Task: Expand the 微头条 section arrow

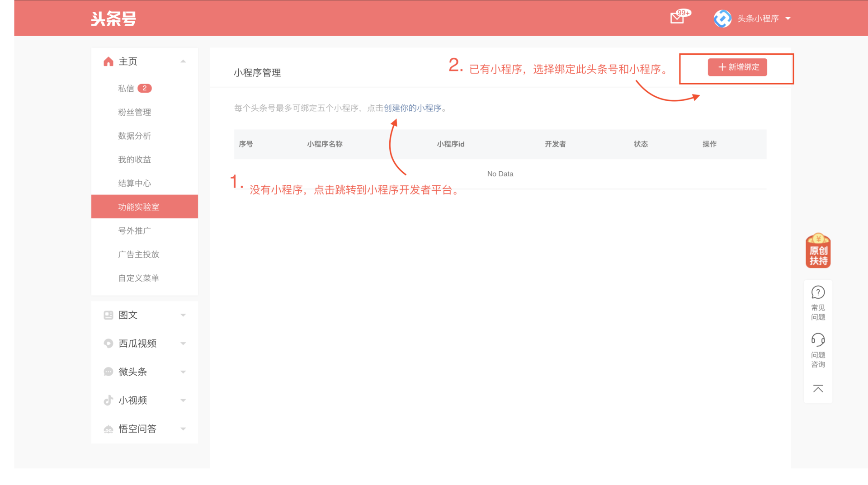Action: coord(183,372)
